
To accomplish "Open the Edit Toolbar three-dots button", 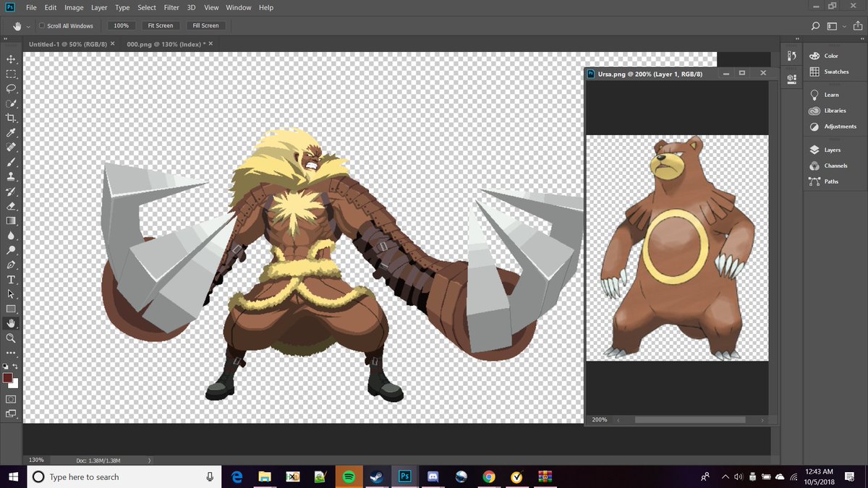I will [11, 353].
